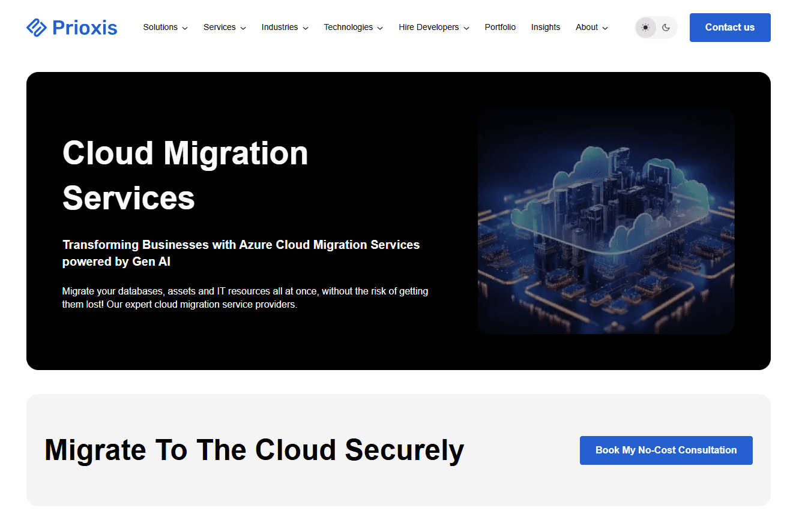
Task: Click the Contact us button
Action: click(x=729, y=28)
